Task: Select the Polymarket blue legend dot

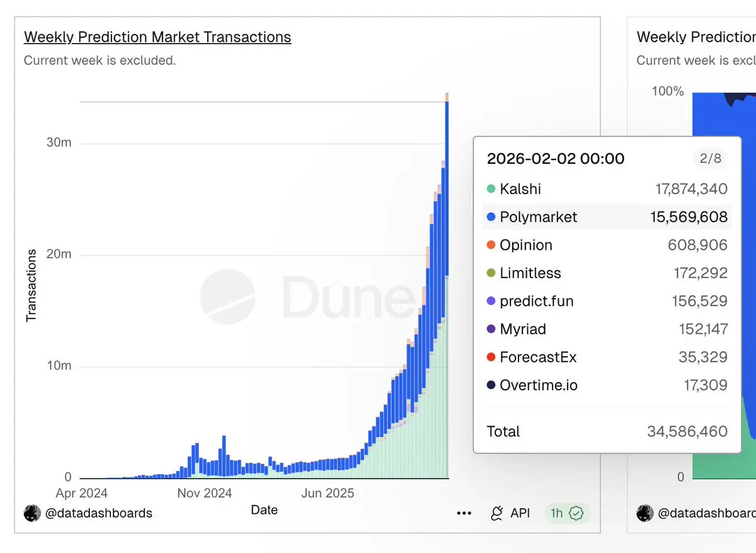Action: [491, 217]
